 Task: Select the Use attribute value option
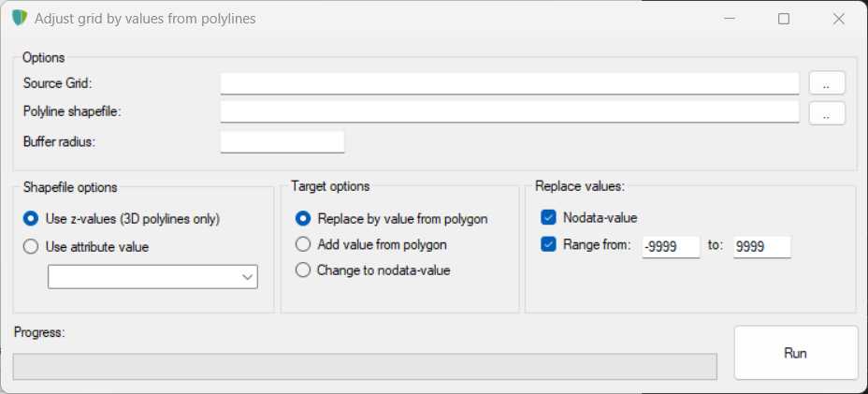pos(31,247)
